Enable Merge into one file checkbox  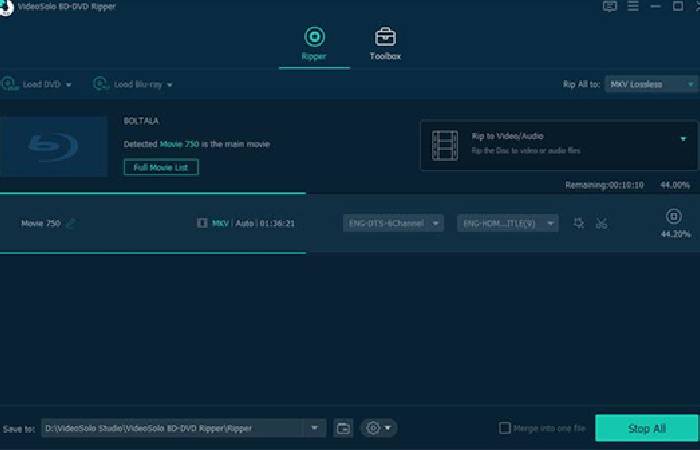(504, 428)
